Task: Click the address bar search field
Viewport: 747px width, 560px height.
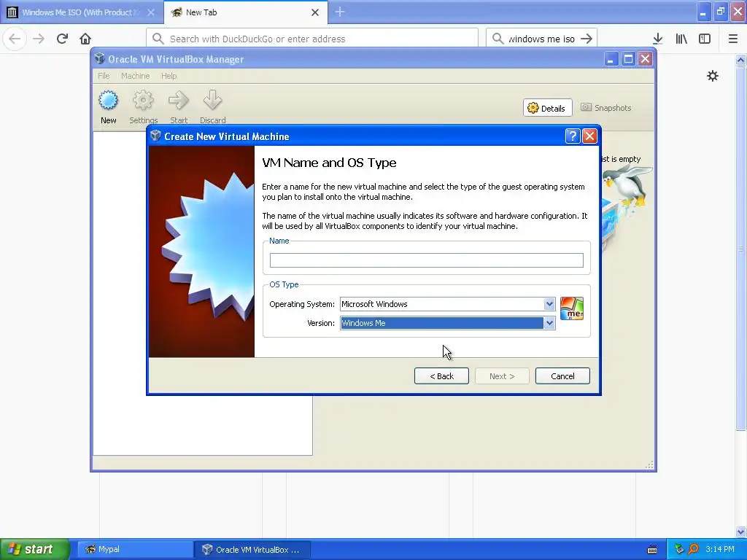Action: pos(312,39)
